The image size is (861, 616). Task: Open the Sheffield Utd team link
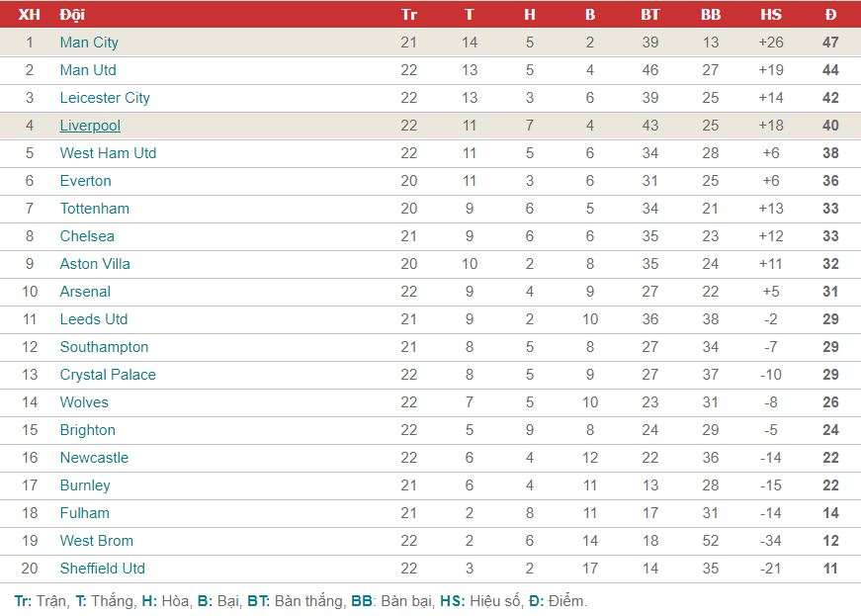tap(103, 569)
